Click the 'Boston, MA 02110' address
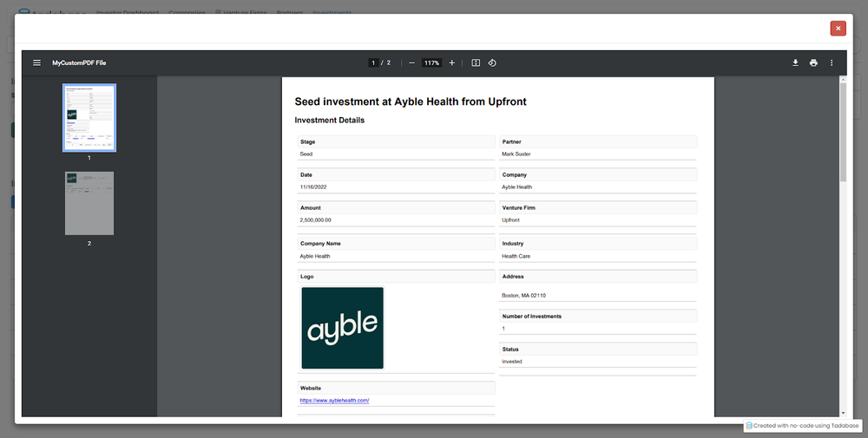 pos(523,296)
